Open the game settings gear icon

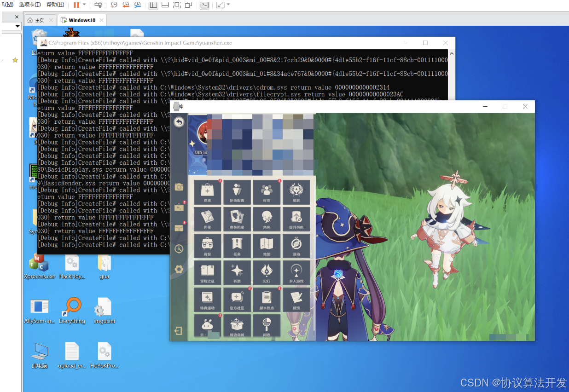point(179,269)
